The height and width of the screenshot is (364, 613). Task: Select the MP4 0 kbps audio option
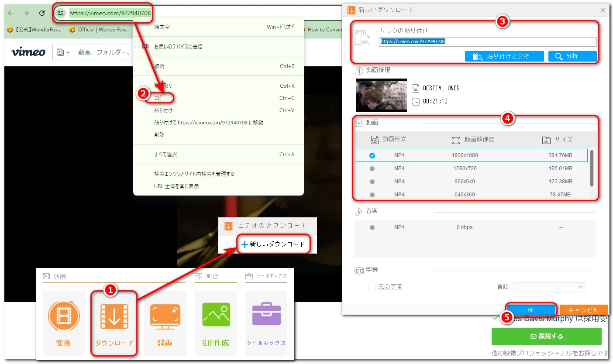pos(372,227)
